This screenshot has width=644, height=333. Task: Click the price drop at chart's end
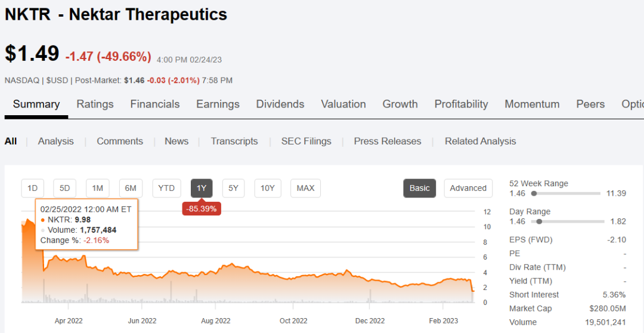[472, 289]
